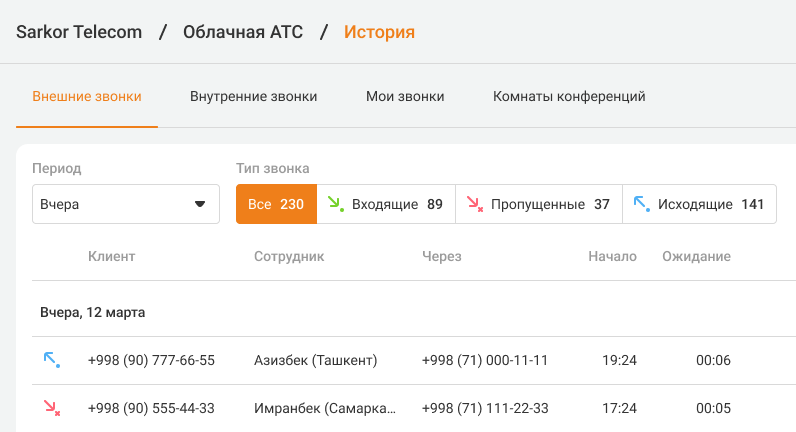The width and height of the screenshot is (796, 432).
Task: Go to Sarkor Telecom breadcrumb
Action: click(79, 32)
